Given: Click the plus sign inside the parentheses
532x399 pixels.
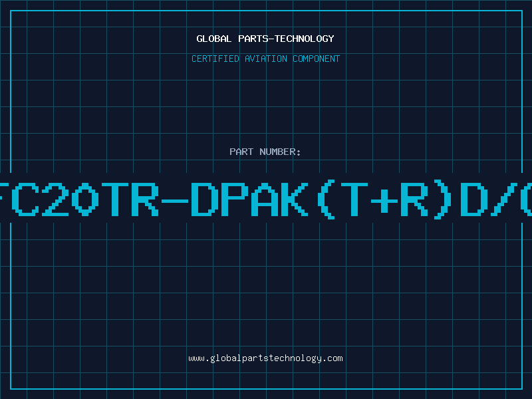Looking at the screenshot, I should (x=384, y=201).
